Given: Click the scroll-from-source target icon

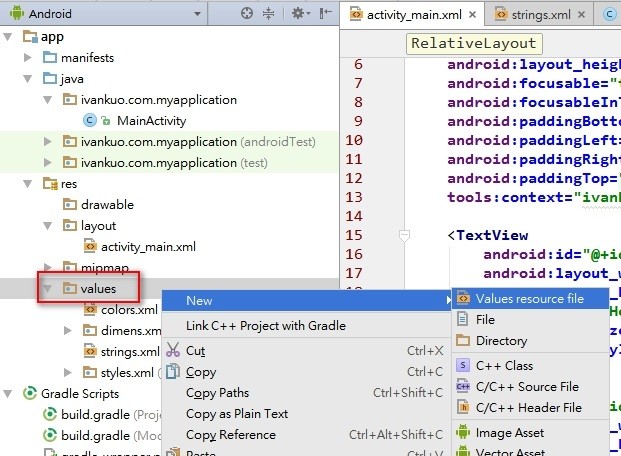Looking at the screenshot, I should (247, 13).
